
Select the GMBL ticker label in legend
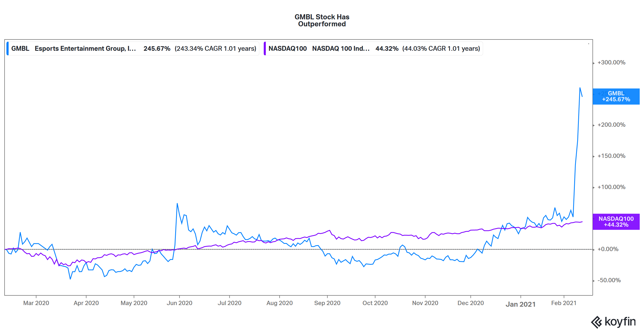tap(20, 49)
